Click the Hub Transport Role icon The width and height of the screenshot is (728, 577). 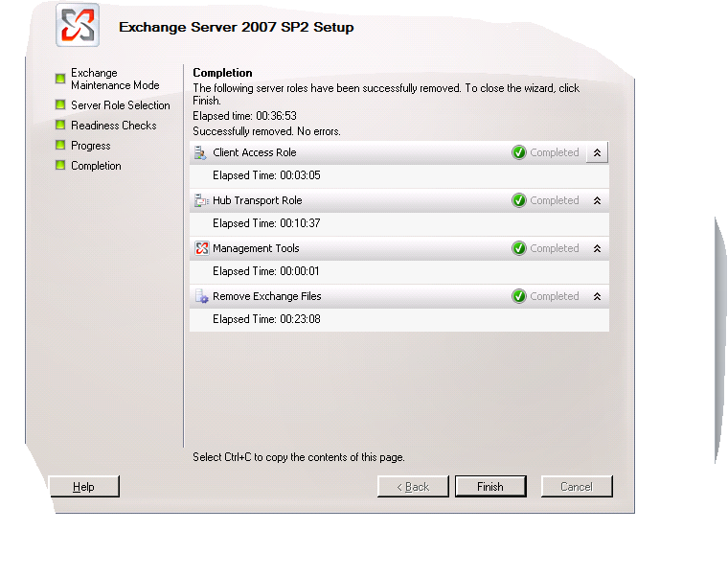click(x=201, y=200)
